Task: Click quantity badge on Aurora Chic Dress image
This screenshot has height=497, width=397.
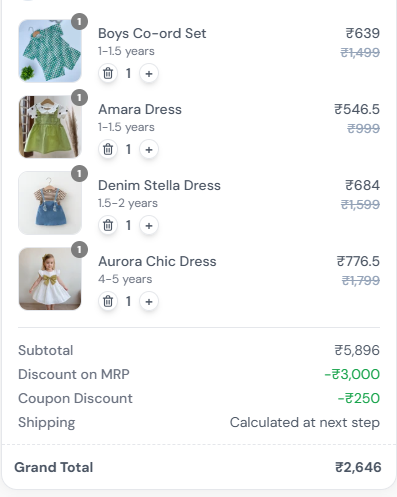Action: (x=79, y=250)
